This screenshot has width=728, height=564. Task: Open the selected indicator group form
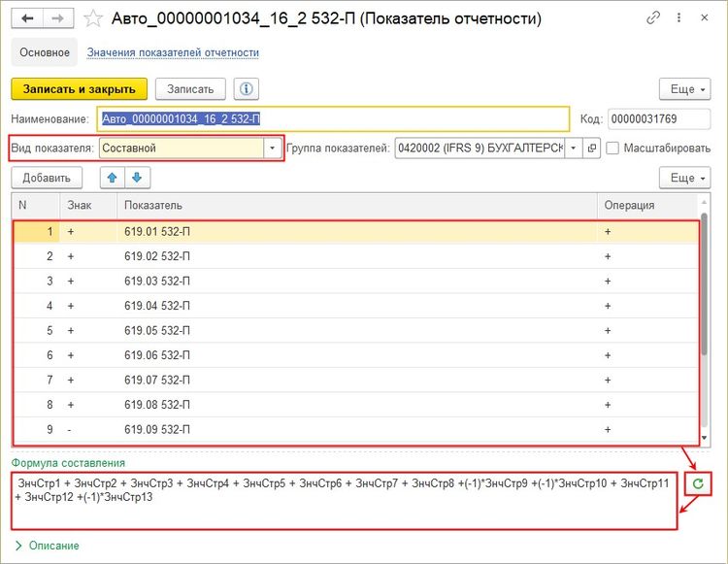tap(592, 149)
